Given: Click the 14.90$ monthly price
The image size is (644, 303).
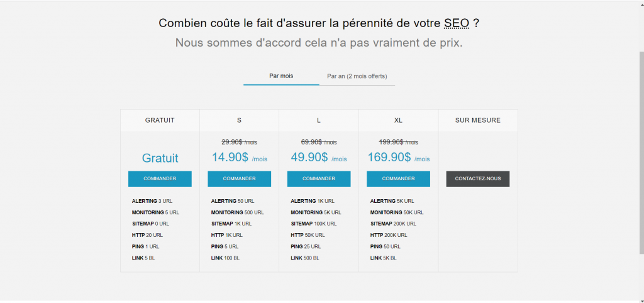Looking at the screenshot, I should 230,157.
